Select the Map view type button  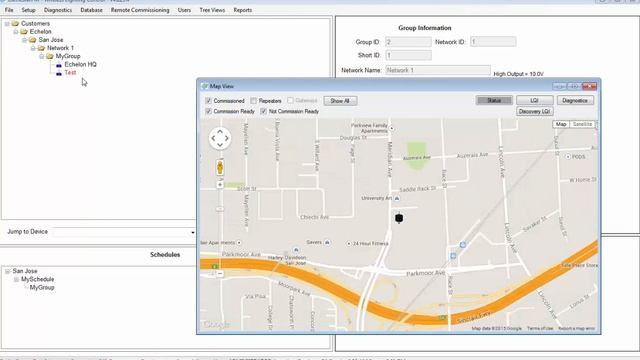coord(561,124)
